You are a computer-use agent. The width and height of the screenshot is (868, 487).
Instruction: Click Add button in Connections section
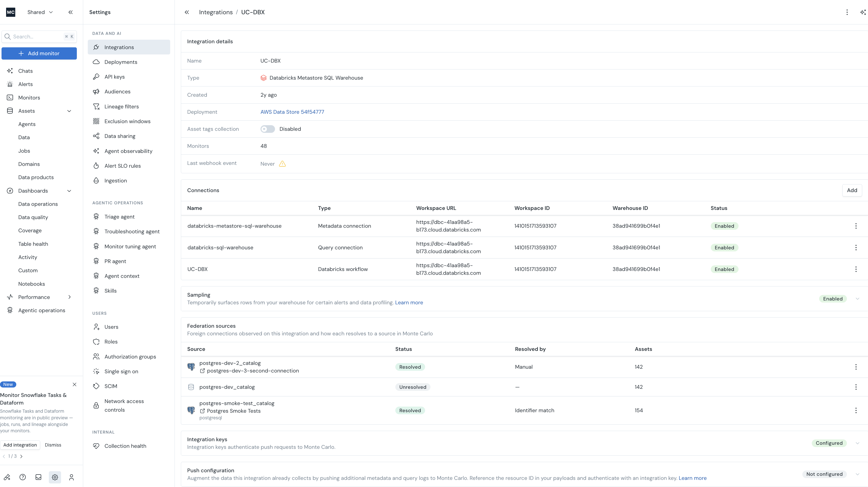click(x=852, y=190)
